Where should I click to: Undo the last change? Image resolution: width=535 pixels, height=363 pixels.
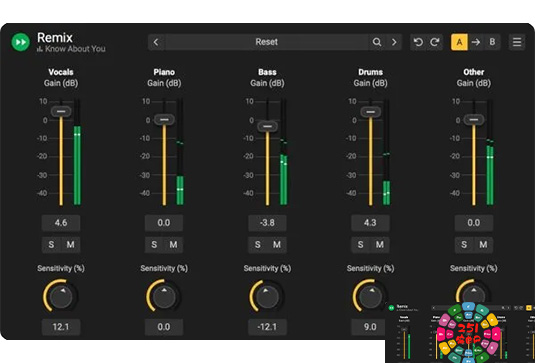coord(418,42)
